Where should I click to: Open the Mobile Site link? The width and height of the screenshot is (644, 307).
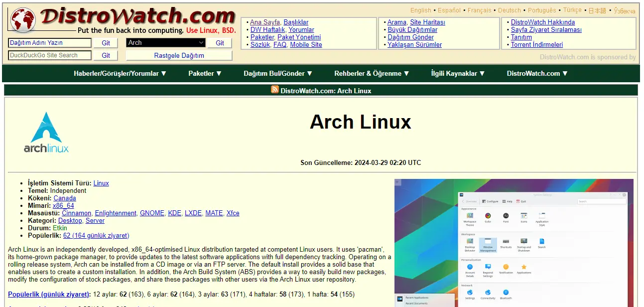click(x=306, y=45)
